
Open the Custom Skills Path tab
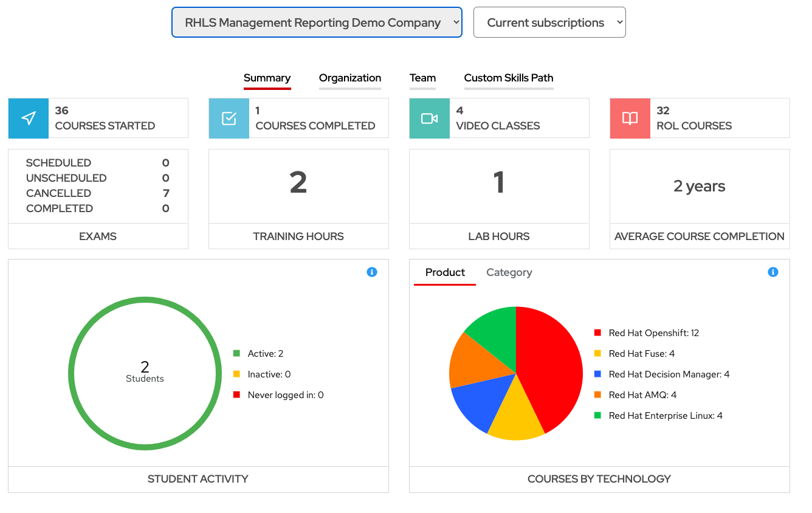coord(508,78)
